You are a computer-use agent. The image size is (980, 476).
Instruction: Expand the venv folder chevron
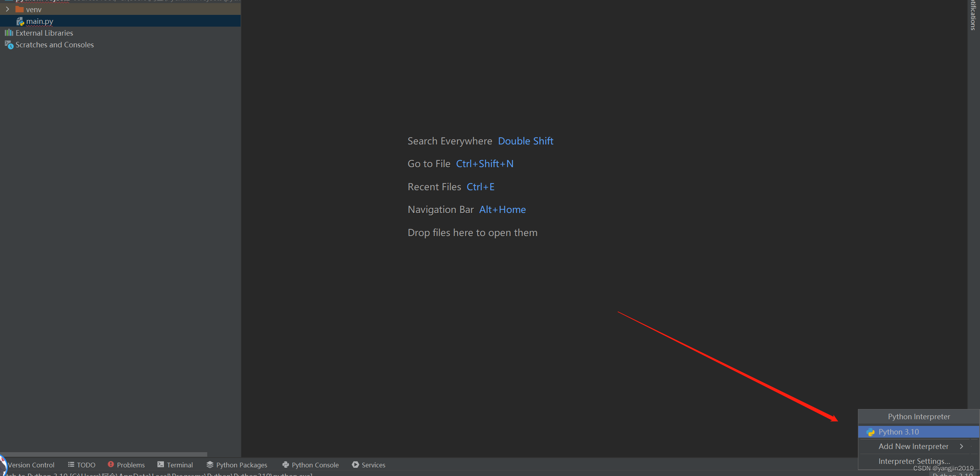pos(7,9)
